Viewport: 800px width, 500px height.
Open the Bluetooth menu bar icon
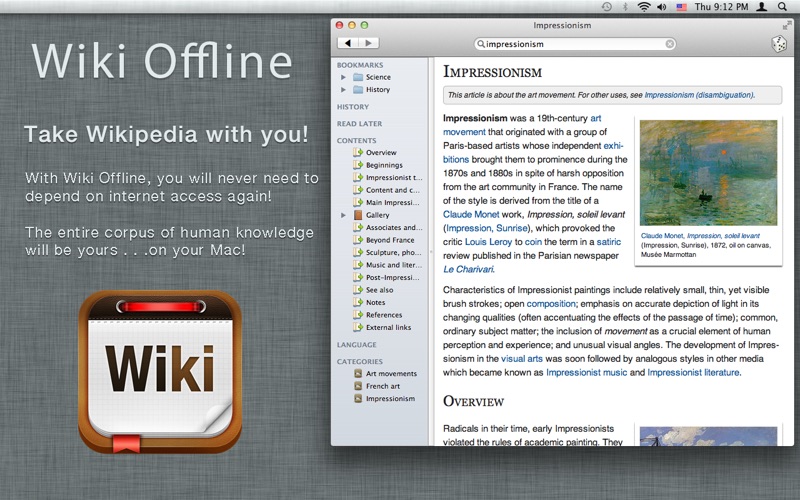pos(625,7)
